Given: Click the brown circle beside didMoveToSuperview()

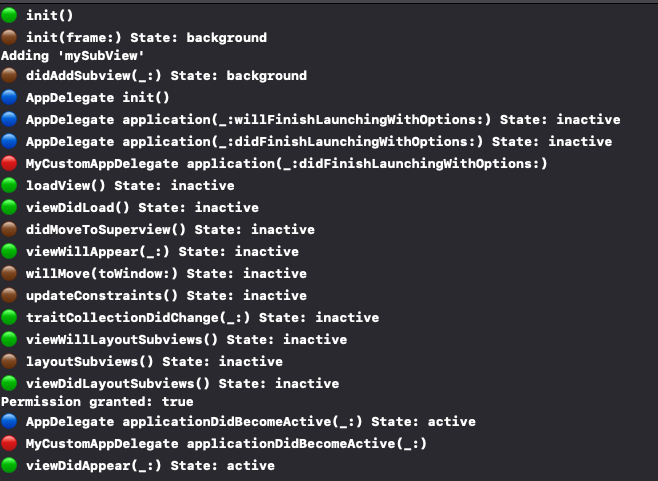Looking at the screenshot, I should [x=9, y=229].
